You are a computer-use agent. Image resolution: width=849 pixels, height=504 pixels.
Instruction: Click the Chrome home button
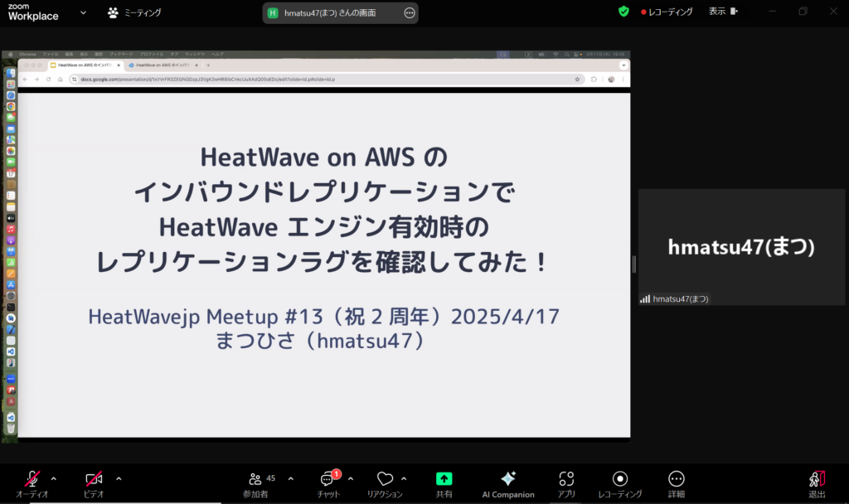click(x=60, y=79)
